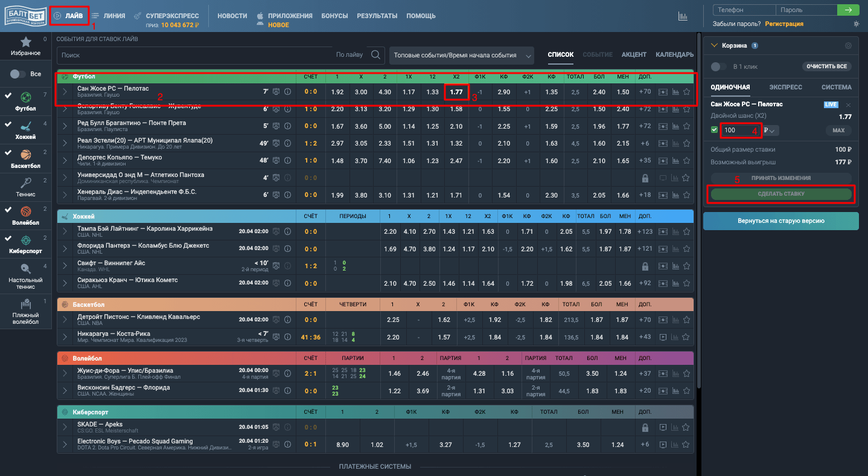Expand the Electronic Boys — Pecado Squad Gaming row

click(x=65, y=445)
